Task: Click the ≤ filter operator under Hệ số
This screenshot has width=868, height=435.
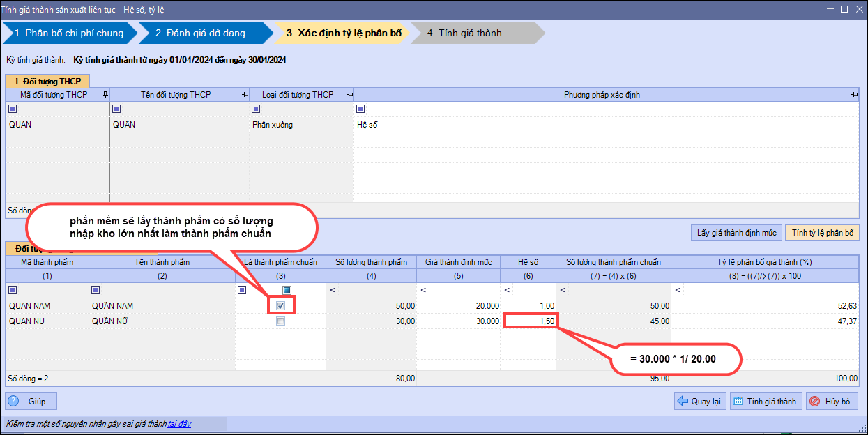Action: (505, 290)
